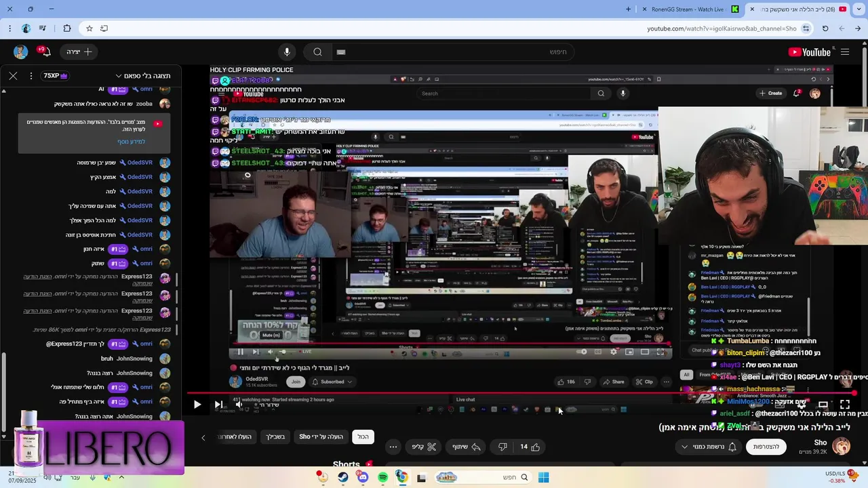Close the live chat panel
This screenshot has width=868, height=488.
click(x=13, y=76)
